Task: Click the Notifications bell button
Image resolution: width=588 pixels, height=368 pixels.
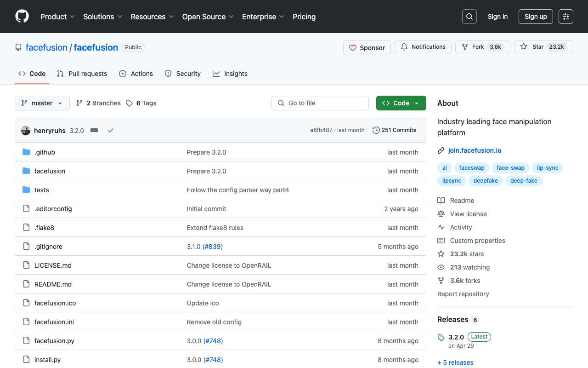Action: (x=423, y=47)
